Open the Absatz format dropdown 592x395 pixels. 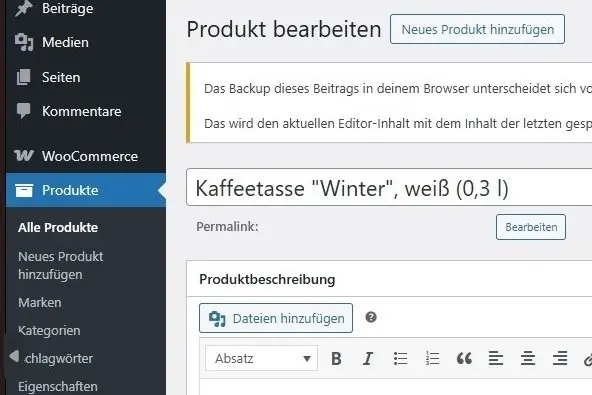point(261,358)
